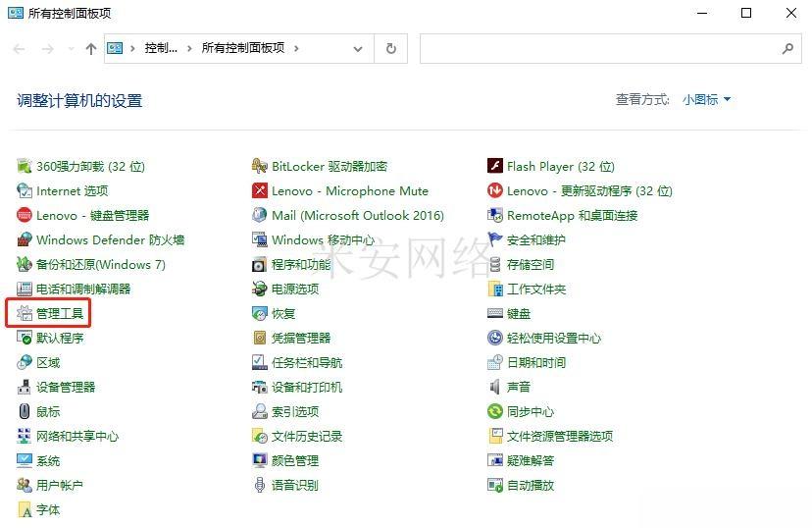The image size is (812, 528).
Task: Open the 自动播放 link
Action: (531, 485)
